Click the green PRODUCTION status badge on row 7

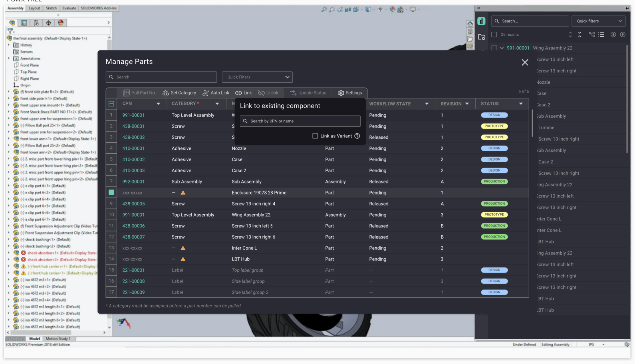tap(494, 181)
